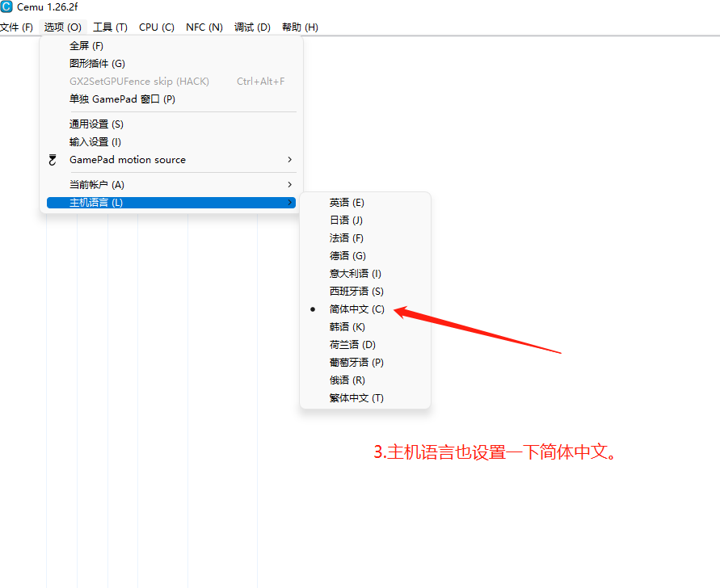Open the 工具 menu
Viewport: 720px width, 588px height.
tap(110, 27)
